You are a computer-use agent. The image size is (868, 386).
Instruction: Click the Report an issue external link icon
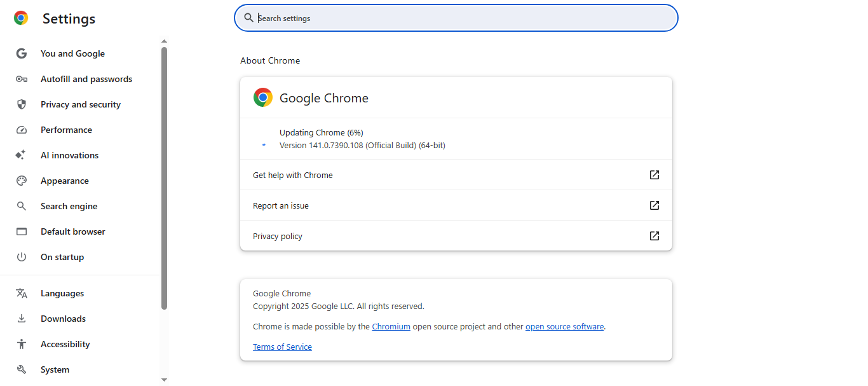654,205
